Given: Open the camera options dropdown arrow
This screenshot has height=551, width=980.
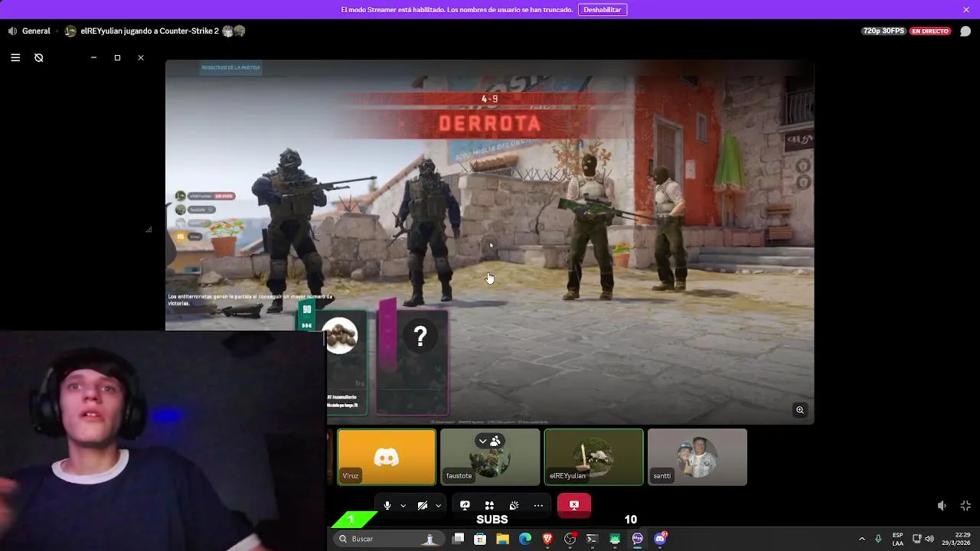Looking at the screenshot, I should [x=438, y=506].
